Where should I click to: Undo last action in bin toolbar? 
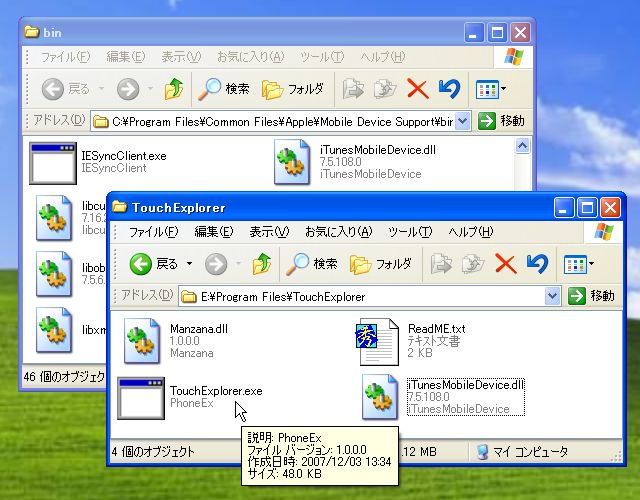pyautogui.click(x=449, y=89)
